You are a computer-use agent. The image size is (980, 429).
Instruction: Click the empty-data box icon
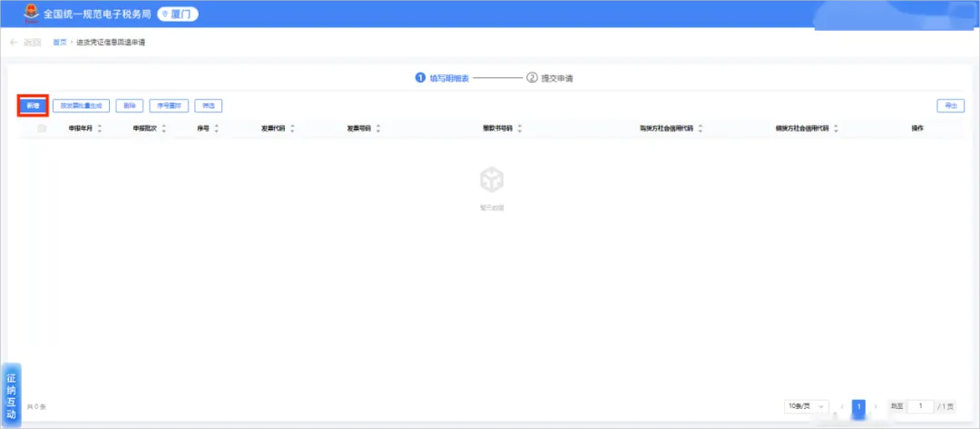[x=492, y=181]
